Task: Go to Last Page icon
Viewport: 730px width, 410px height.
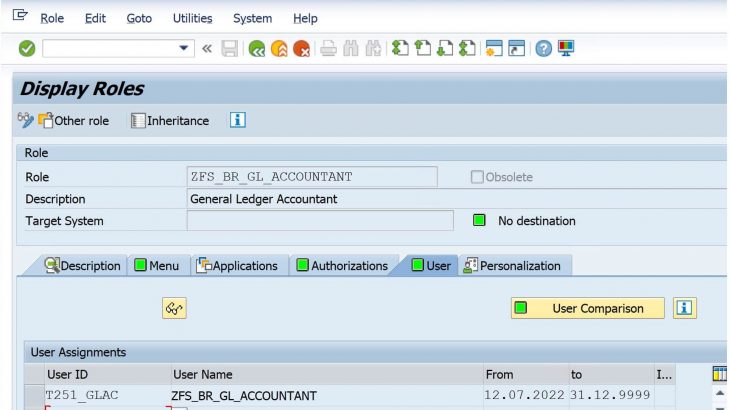Action: tap(467, 48)
